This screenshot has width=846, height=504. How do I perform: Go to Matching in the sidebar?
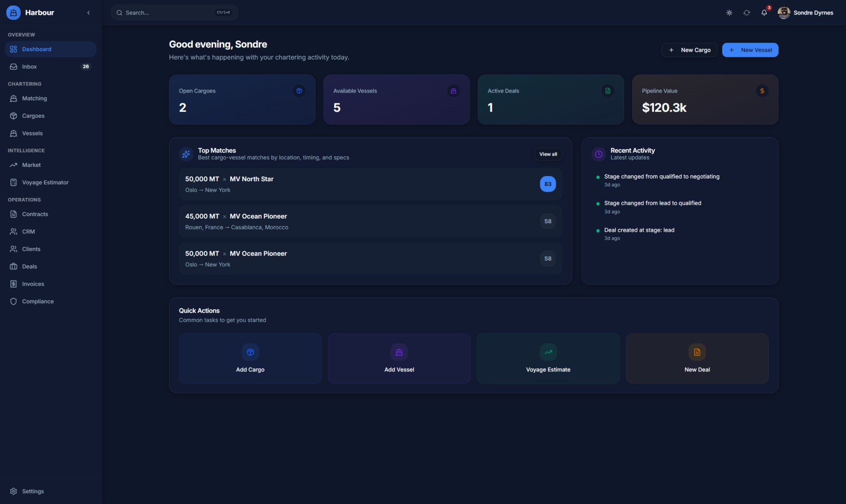34,98
